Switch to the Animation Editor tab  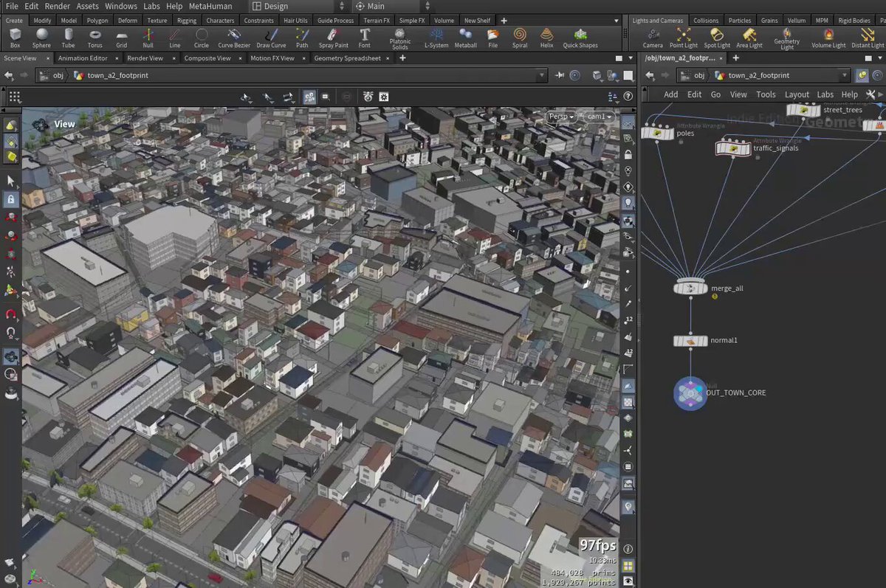[x=83, y=58]
